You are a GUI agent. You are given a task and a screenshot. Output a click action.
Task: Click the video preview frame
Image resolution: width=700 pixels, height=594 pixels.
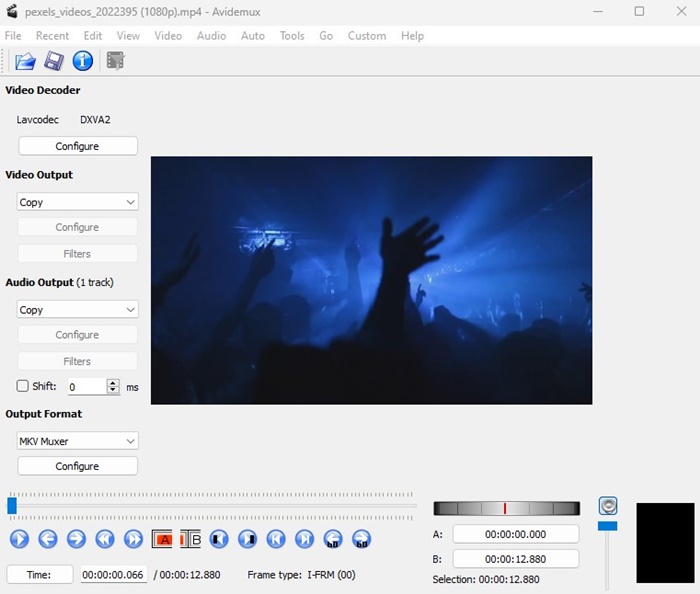[x=371, y=280]
